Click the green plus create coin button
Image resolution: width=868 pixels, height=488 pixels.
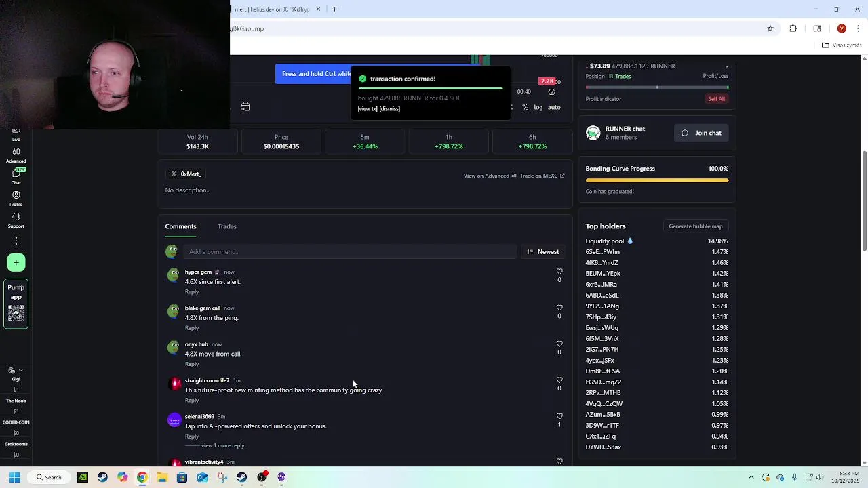[x=16, y=262]
